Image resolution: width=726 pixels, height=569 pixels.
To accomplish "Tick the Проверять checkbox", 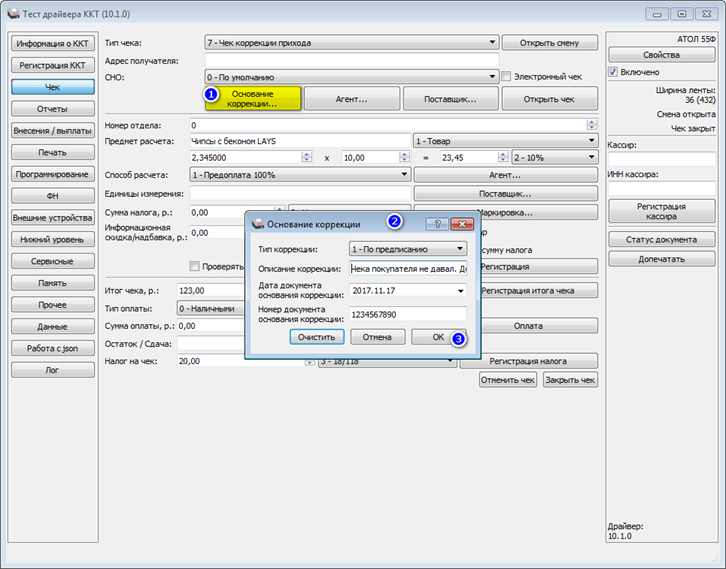I will 194,266.
